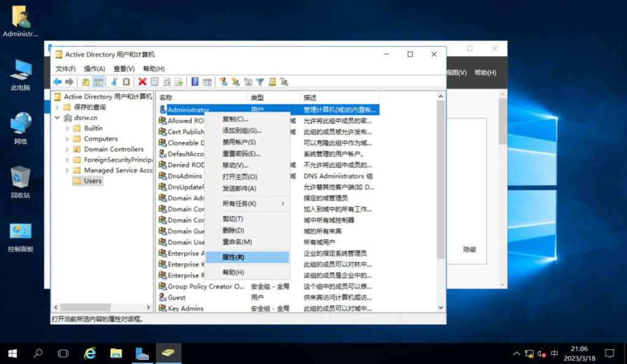Open 此电脑 desktop icon

coord(20,75)
